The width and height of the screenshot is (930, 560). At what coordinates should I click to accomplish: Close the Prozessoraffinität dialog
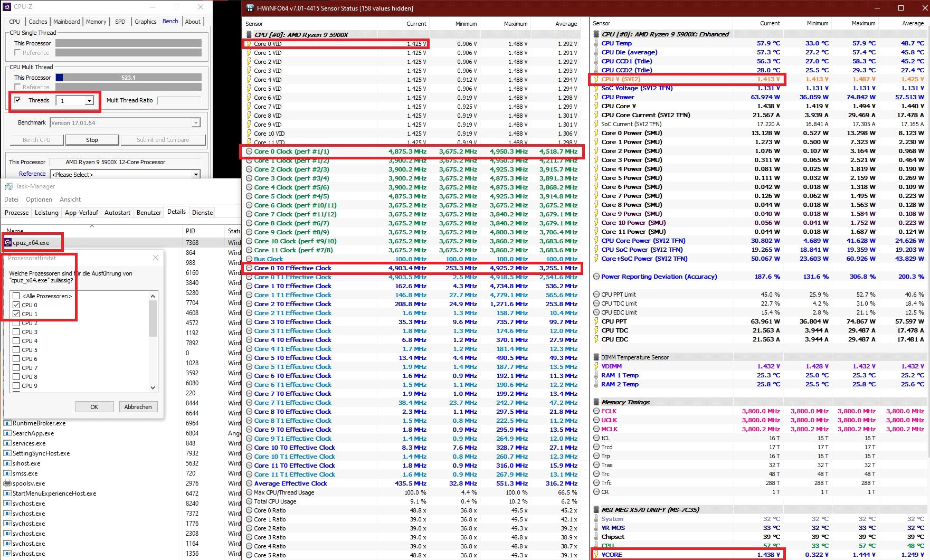coord(156,258)
